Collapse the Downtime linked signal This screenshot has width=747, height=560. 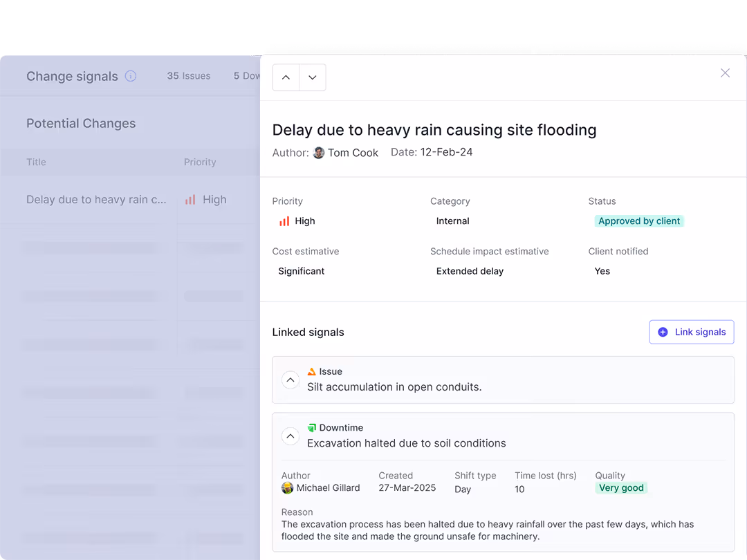[290, 436]
